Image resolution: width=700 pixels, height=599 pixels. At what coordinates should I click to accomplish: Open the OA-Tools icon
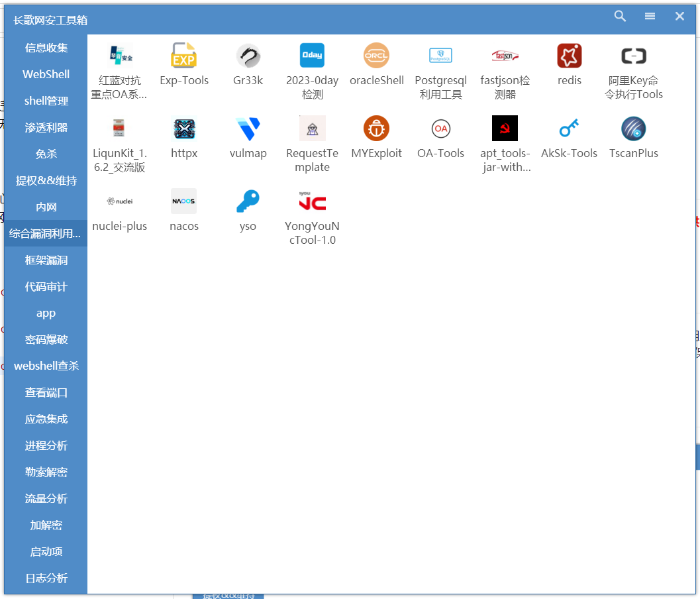tap(440, 129)
